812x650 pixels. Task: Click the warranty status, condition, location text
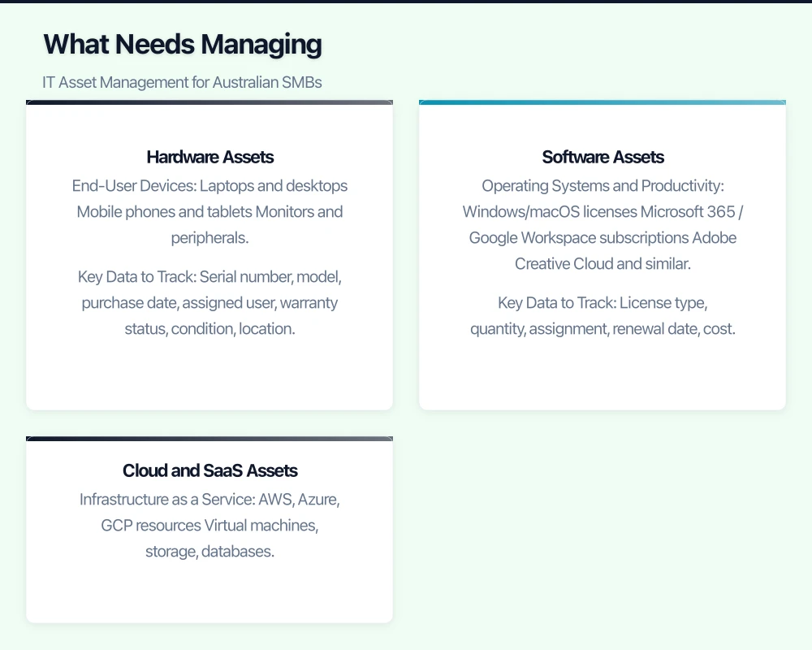pyautogui.click(x=209, y=328)
